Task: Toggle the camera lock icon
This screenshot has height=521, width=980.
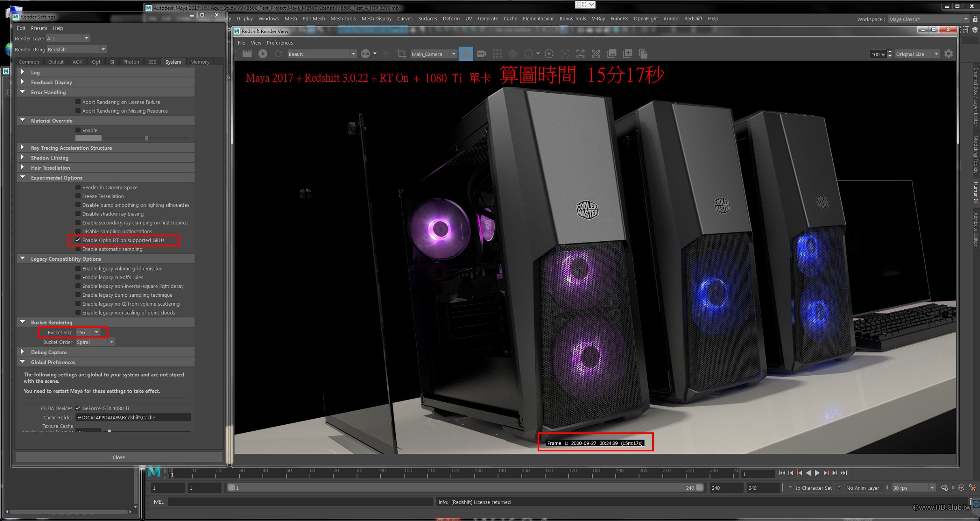Action: pyautogui.click(x=465, y=54)
